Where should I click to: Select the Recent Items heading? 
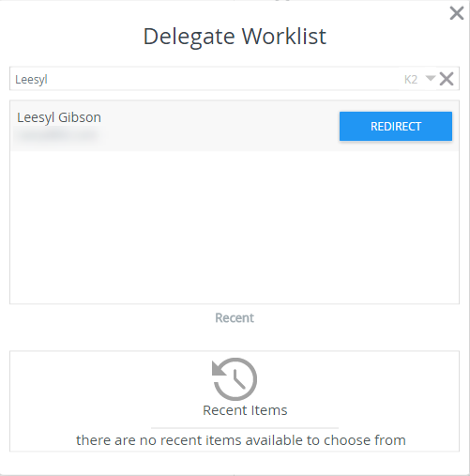click(245, 410)
